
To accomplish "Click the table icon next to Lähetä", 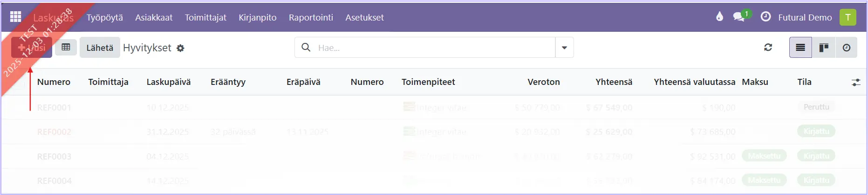I will tap(66, 47).
